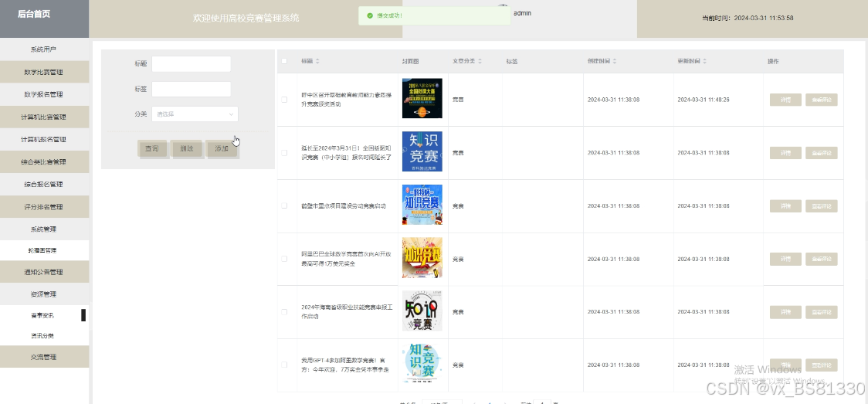View 查看评论 for 2024年海南省级职业技能竞赛 row
This screenshot has width=868, height=404.
pos(822,312)
